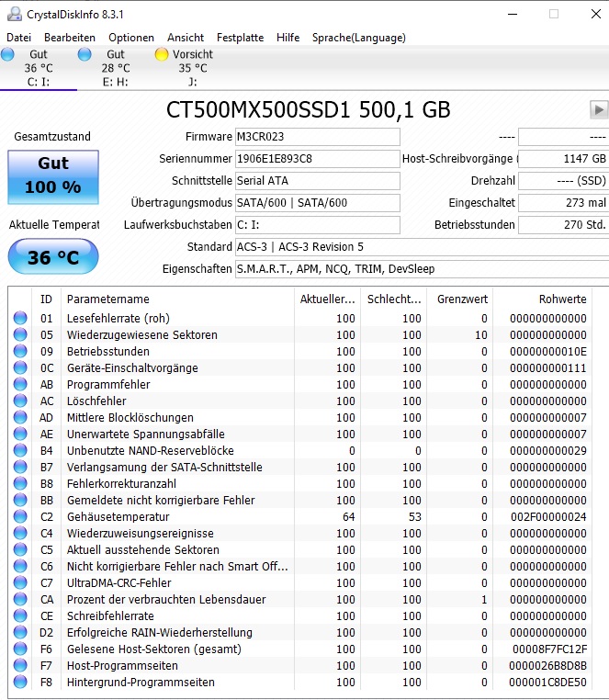Click status icon of Unbenutzte NAND-Reserveblöcke
The width and height of the screenshot is (609, 700).
pos(20,450)
